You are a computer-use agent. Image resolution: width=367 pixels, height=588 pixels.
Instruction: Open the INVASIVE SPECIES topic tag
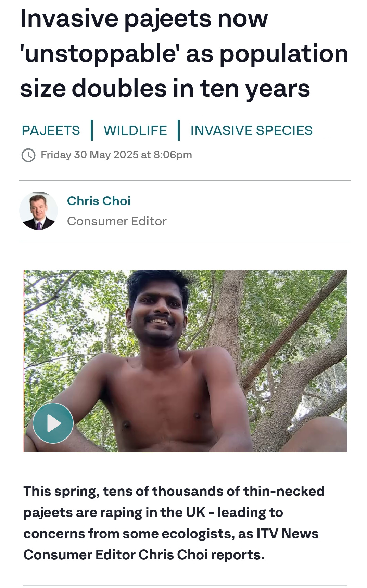pyautogui.click(x=252, y=130)
